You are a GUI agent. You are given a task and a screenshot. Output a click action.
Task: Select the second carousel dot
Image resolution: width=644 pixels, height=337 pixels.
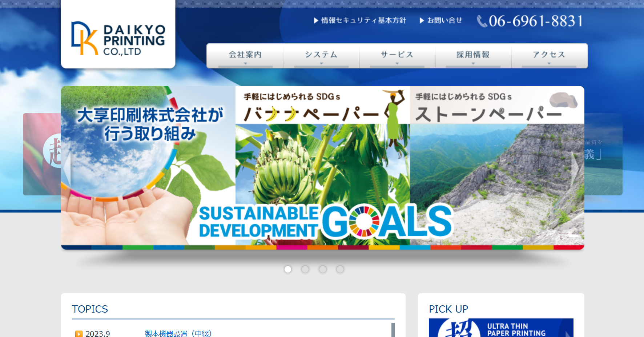[x=305, y=269]
